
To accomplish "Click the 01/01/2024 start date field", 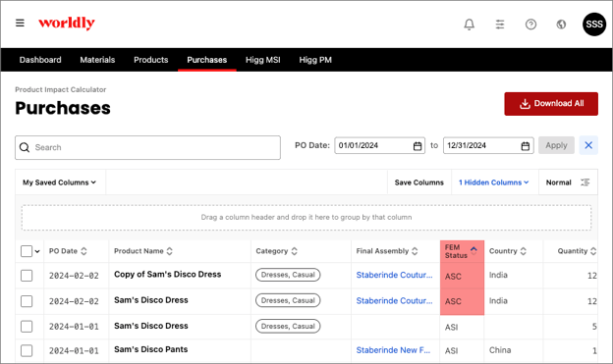I will tap(379, 145).
